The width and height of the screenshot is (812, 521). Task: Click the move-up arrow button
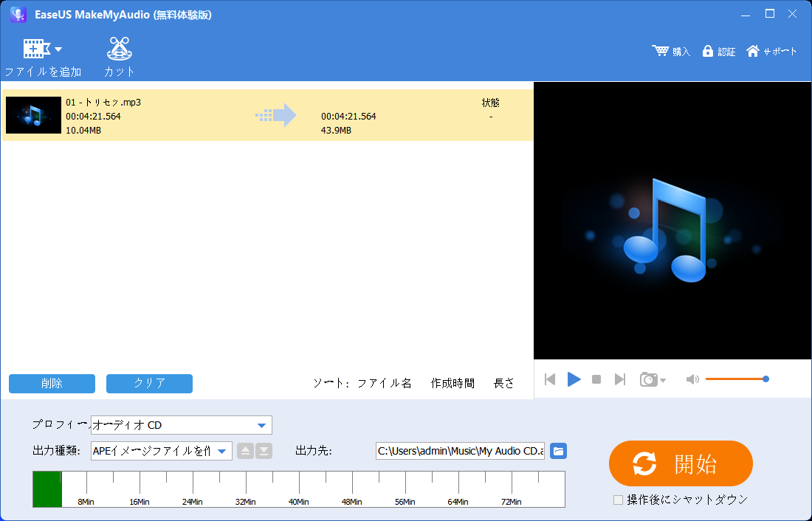coord(246,451)
